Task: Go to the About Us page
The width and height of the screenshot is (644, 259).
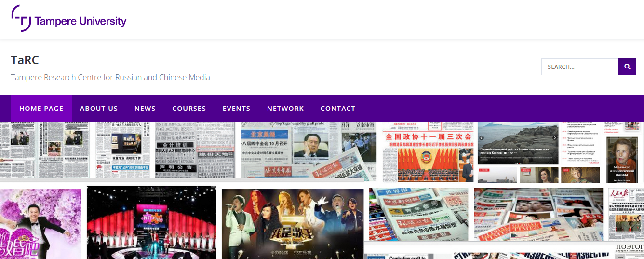Action: [99, 109]
